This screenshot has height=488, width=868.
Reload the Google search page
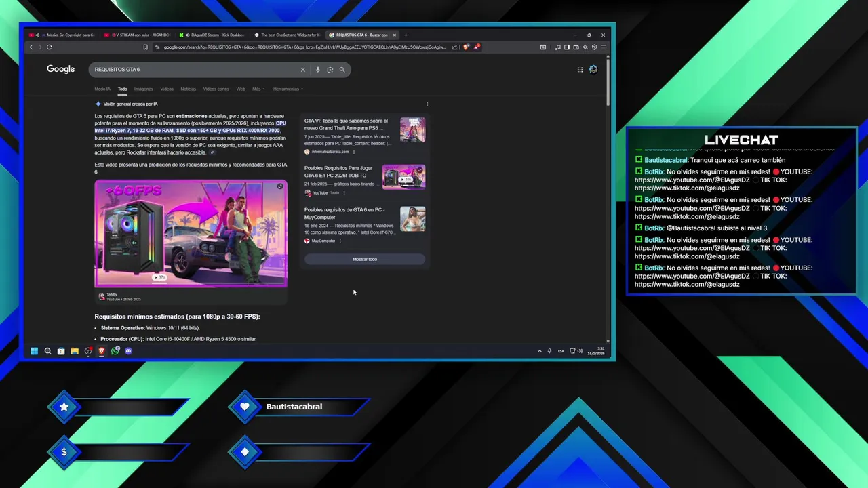(50, 47)
